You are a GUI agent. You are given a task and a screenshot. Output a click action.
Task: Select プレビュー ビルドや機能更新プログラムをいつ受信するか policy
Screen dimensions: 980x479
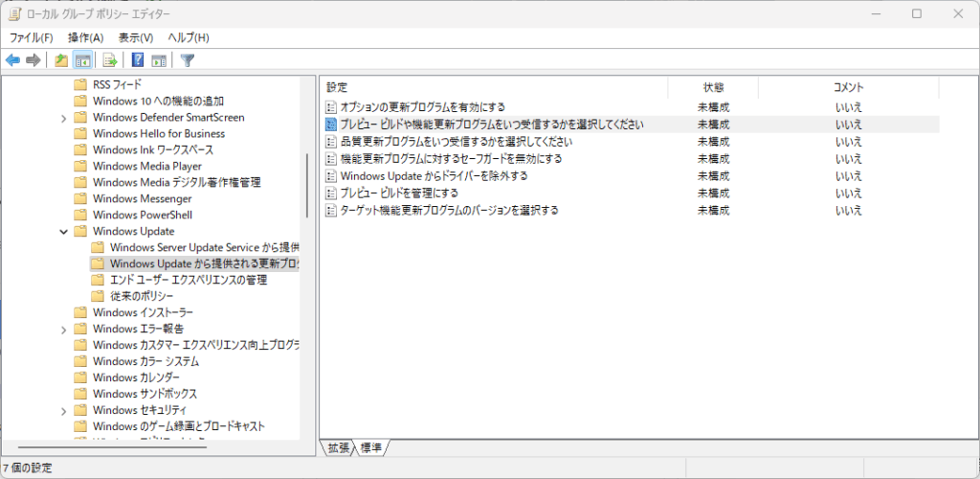coord(492,125)
